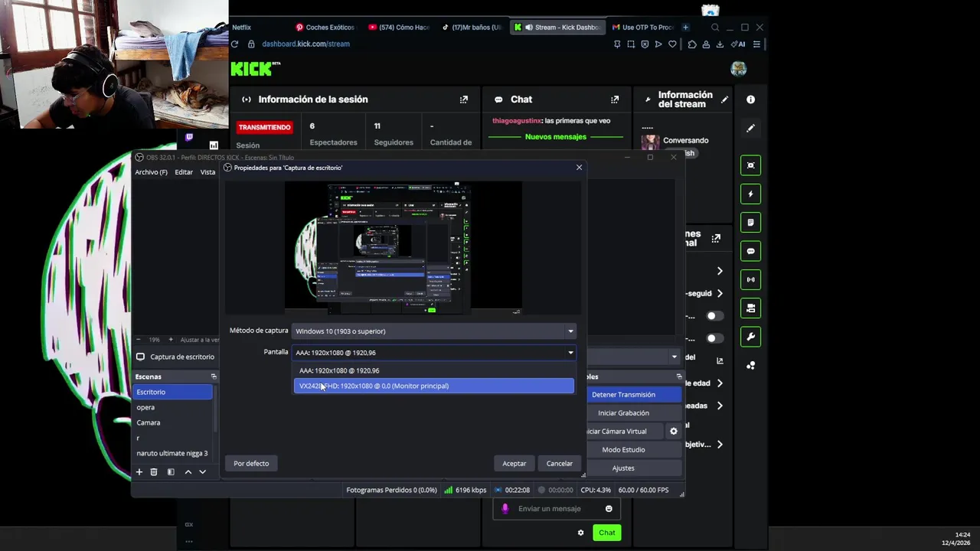This screenshot has height=551, width=980.
Task: Open Archivo menu in OBS
Action: (x=152, y=172)
